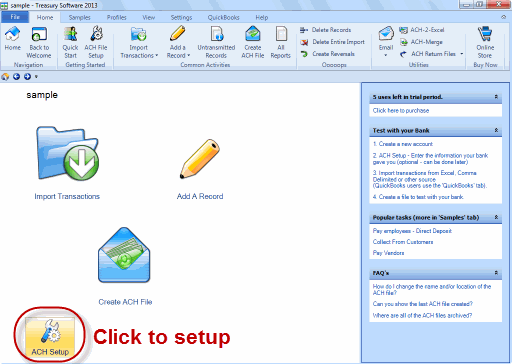Click the Import transactions from Excel link
This screenshot has height=364, width=512.
tap(430, 179)
